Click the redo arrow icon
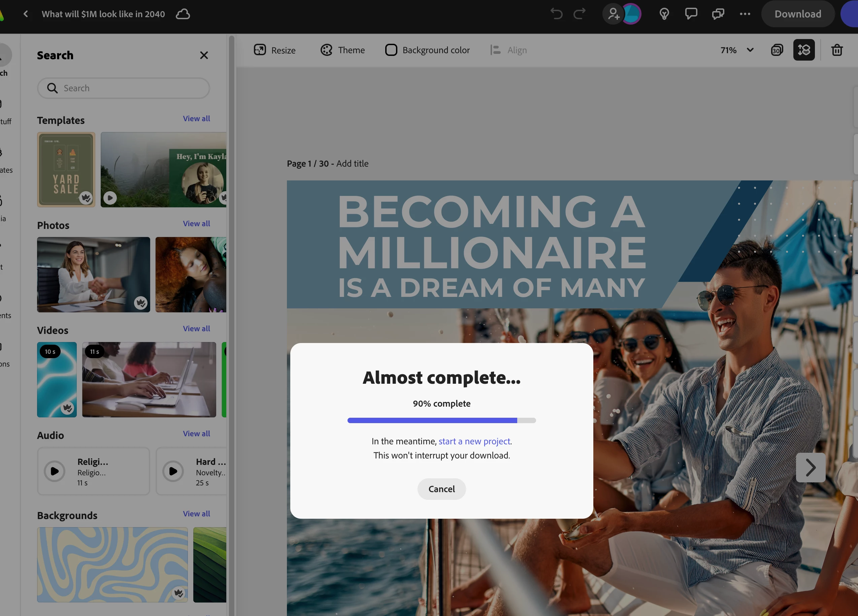This screenshot has width=858, height=616. (x=579, y=14)
